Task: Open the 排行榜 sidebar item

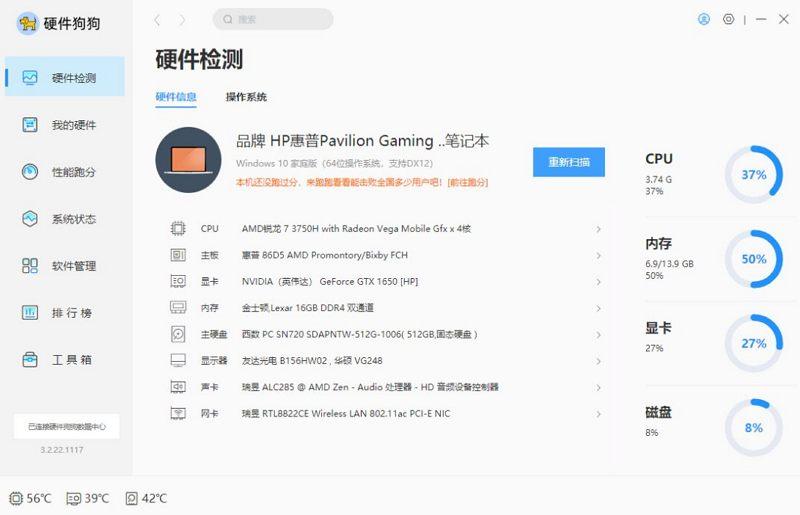Action: (65, 312)
